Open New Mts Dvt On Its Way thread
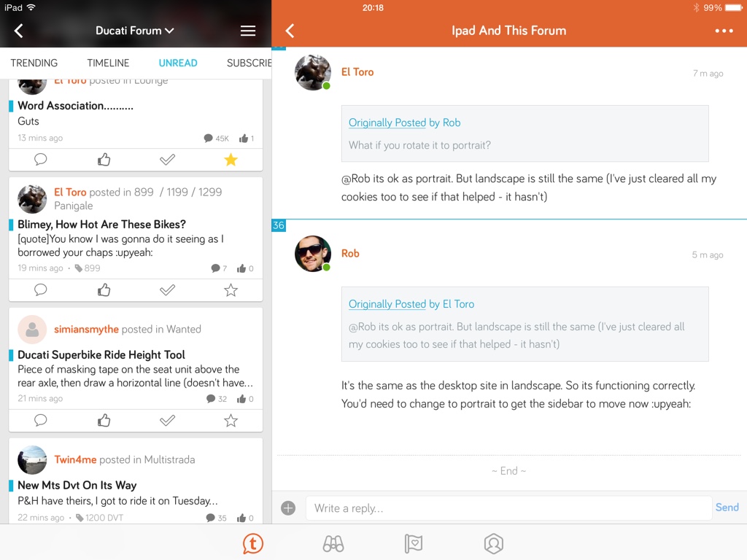747x560 pixels. pyautogui.click(x=77, y=485)
